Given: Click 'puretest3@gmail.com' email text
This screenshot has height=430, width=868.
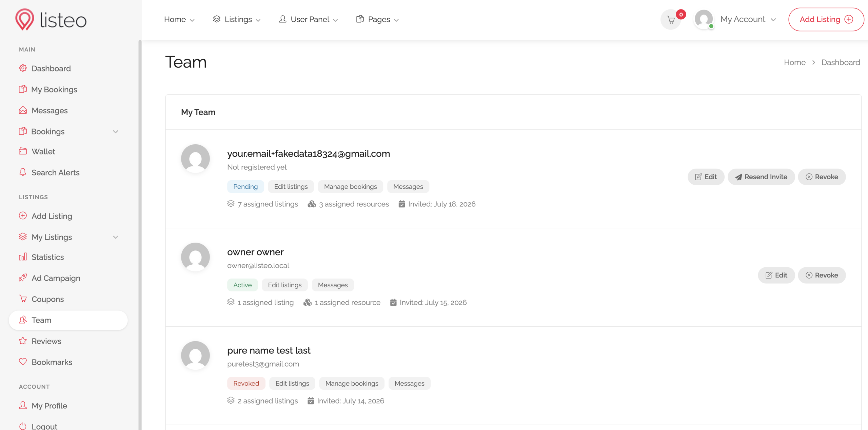Looking at the screenshot, I should coord(263,364).
